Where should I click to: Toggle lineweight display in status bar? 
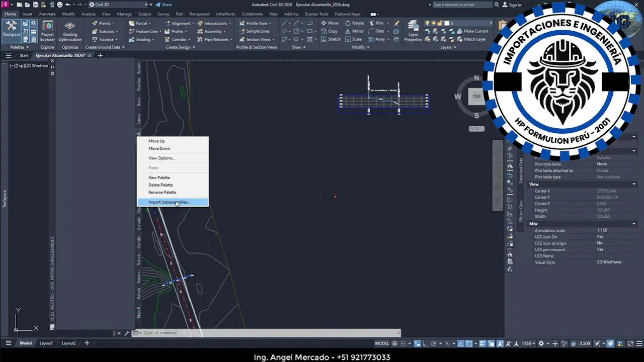pos(483,343)
